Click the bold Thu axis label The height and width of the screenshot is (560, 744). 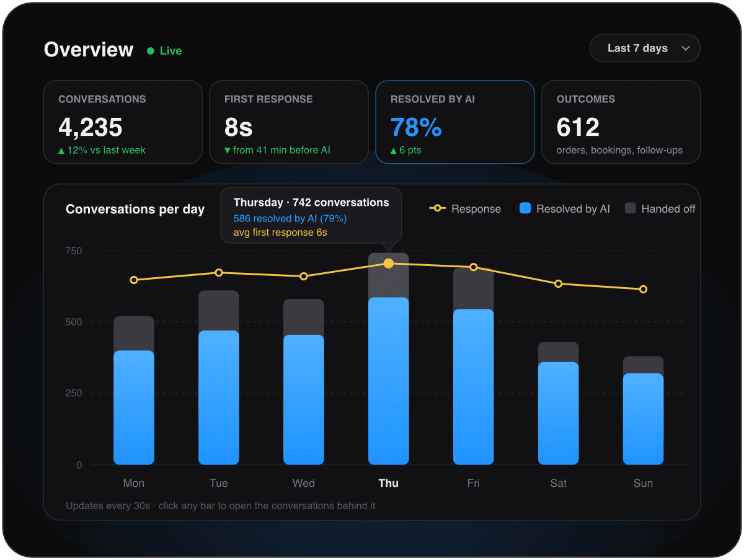coord(389,483)
